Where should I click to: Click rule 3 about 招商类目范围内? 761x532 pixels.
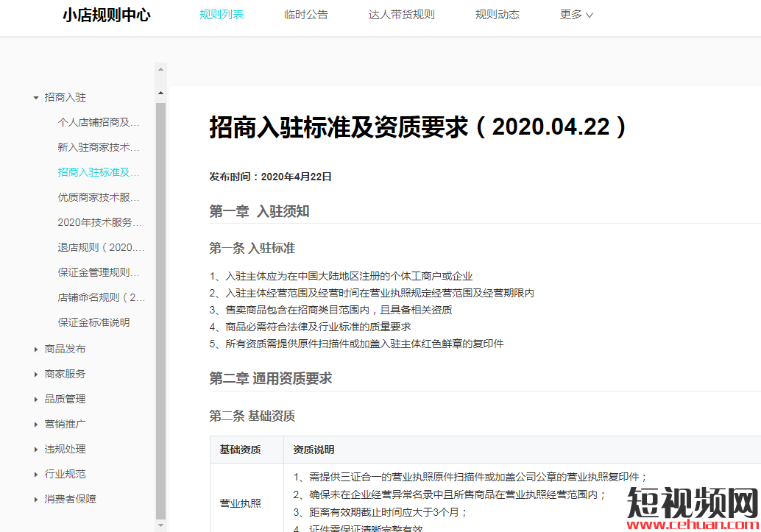click(x=330, y=310)
